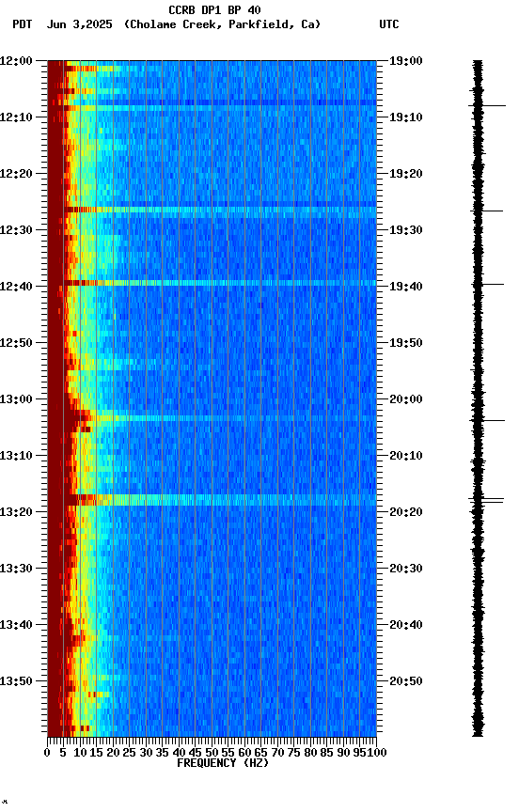Screen dimensions: 519x812
Task: Click the 12:00 PDT time label
Action: (16, 61)
